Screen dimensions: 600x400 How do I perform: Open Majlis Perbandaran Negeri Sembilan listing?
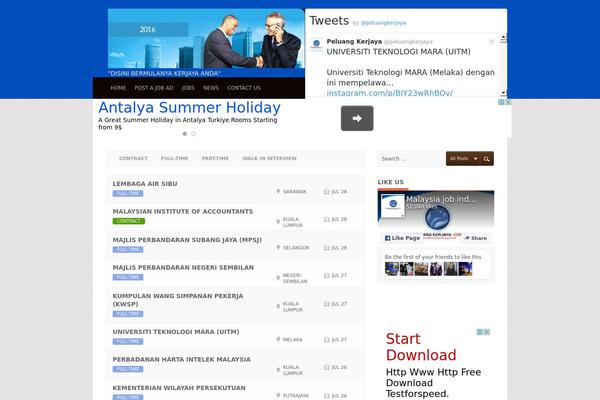pos(183,268)
